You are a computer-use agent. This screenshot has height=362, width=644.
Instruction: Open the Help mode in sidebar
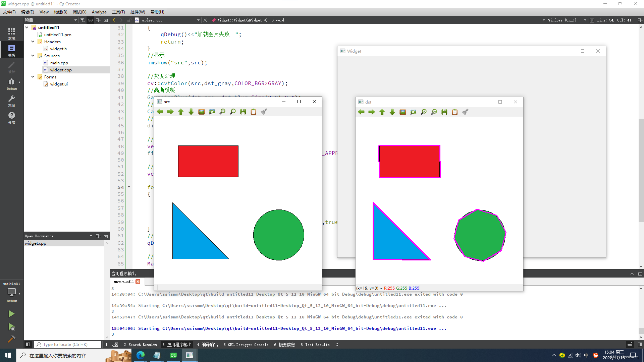click(x=11, y=117)
